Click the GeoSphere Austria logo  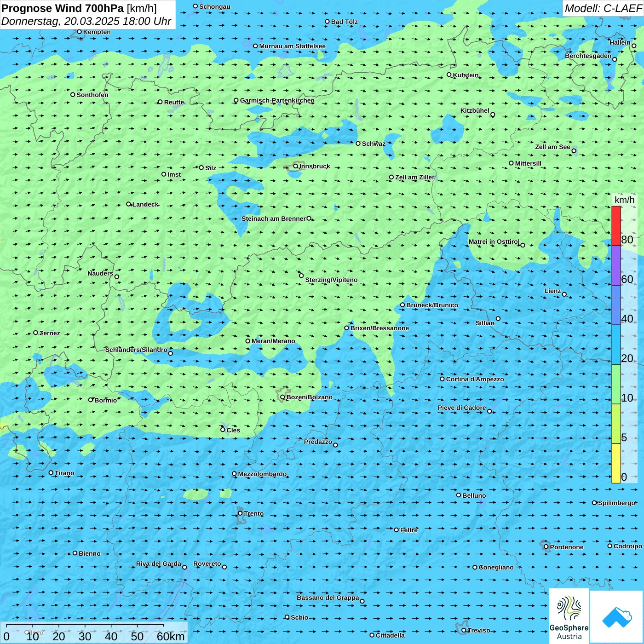(x=569, y=616)
